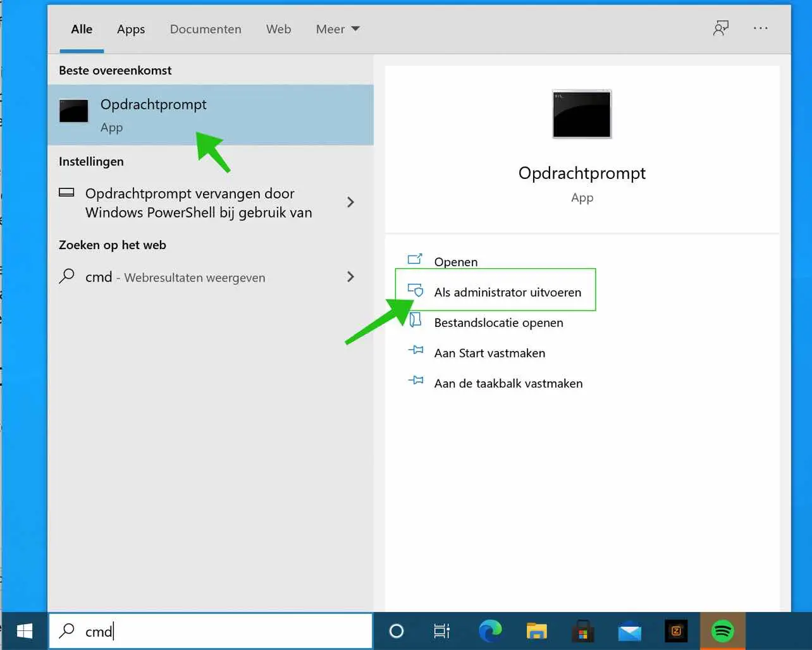The height and width of the screenshot is (650, 812).
Task: Click the magnifier icon in search box
Action: click(x=66, y=630)
